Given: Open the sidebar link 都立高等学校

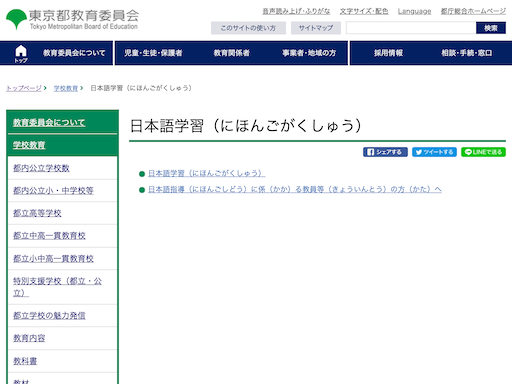Looking at the screenshot, I should [x=37, y=213].
